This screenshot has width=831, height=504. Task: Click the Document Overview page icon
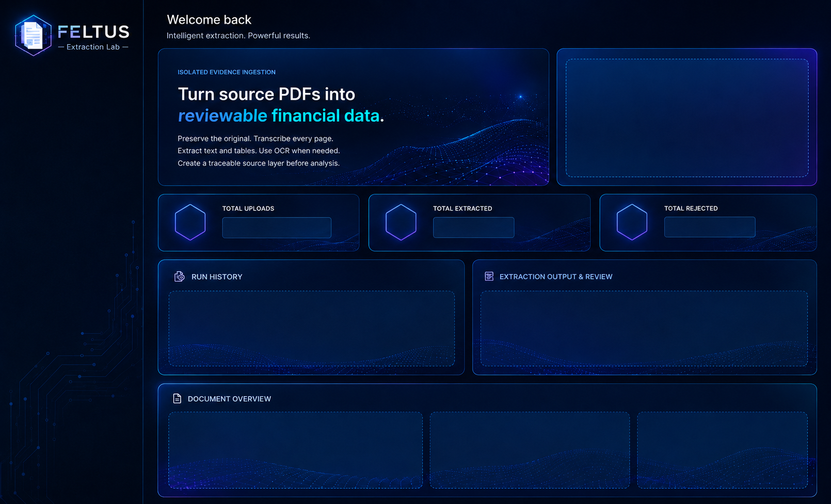[x=177, y=398]
